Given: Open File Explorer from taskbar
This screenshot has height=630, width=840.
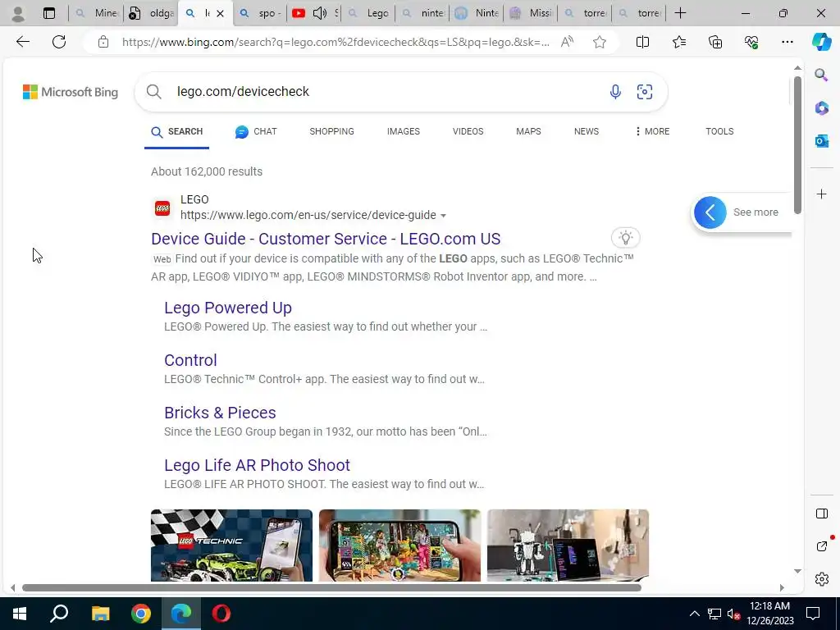Looking at the screenshot, I should click(x=100, y=614).
